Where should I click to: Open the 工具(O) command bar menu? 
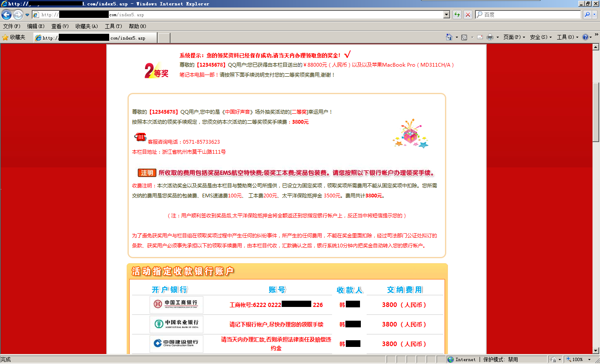(x=567, y=37)
